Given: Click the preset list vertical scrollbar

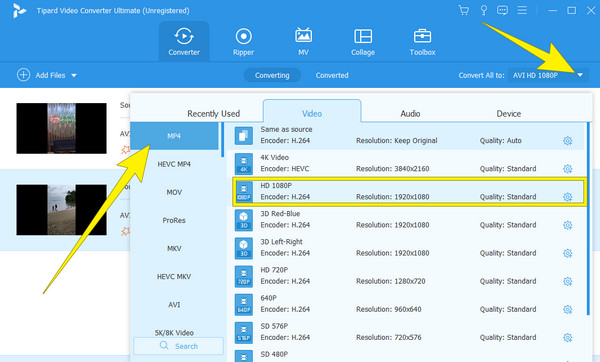Looking at the screenshot, I should [x=589, y=219].
